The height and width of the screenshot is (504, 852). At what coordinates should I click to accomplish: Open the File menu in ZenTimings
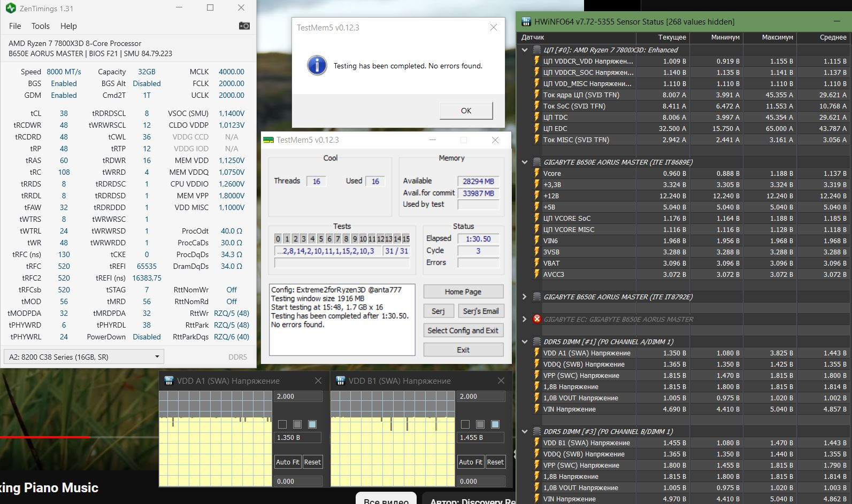click(15, 26)
